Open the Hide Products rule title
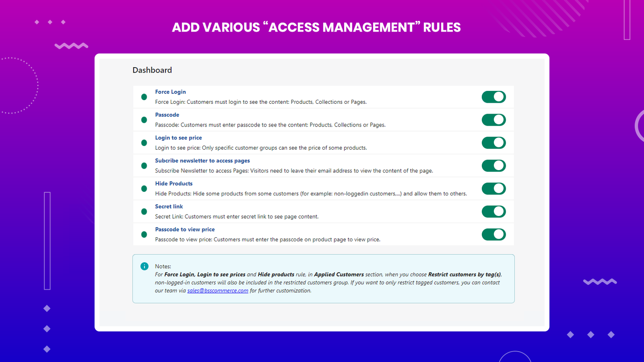Image resolution: width=644 pixels, height=362 pixels. click(x=174, y=183)
